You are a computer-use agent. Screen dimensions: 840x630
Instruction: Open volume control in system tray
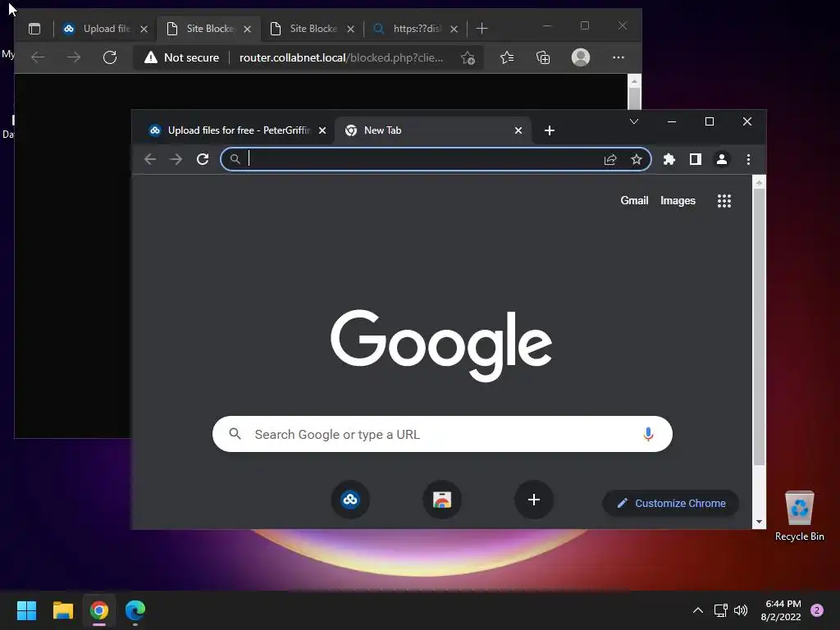point(741,610)
